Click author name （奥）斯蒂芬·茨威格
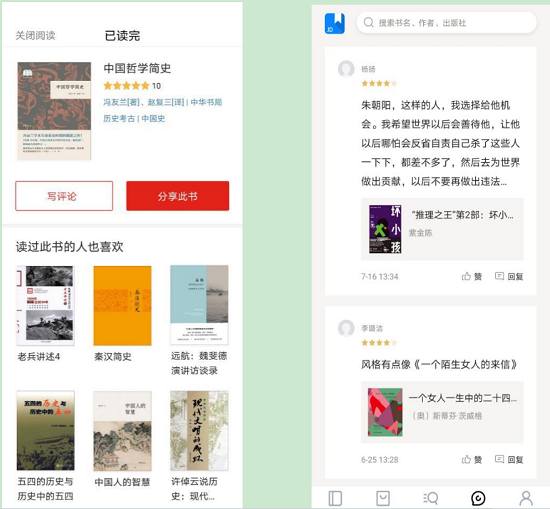The image size is (550, 509). (447, 416)
